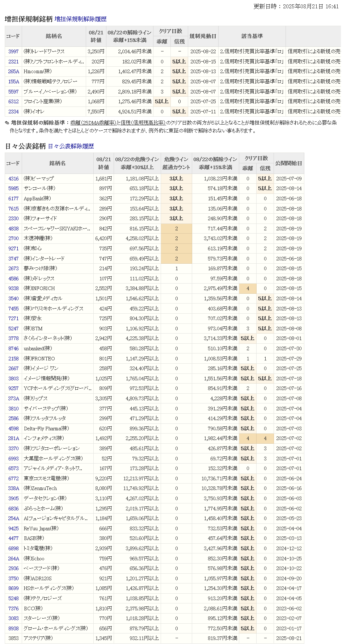Click the 公開開始日 column header

[288, 163]
